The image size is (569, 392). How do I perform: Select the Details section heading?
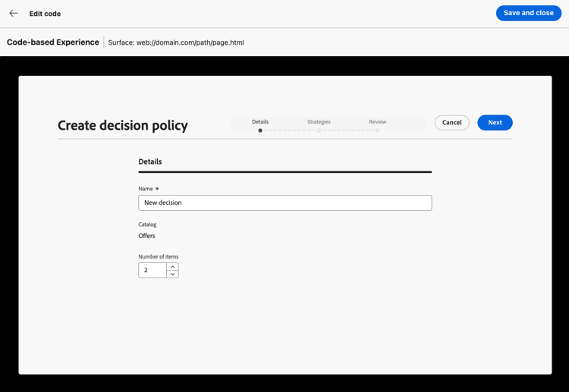[150, 162]
